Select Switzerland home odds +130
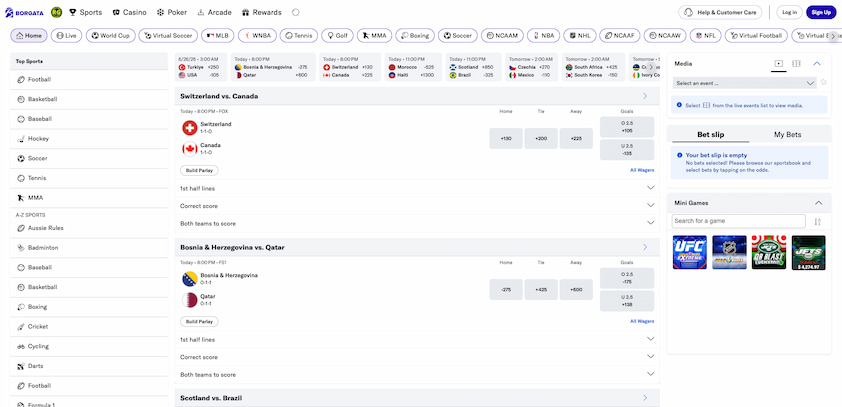Viewport: 842px width, 407px height. [506, 139]
